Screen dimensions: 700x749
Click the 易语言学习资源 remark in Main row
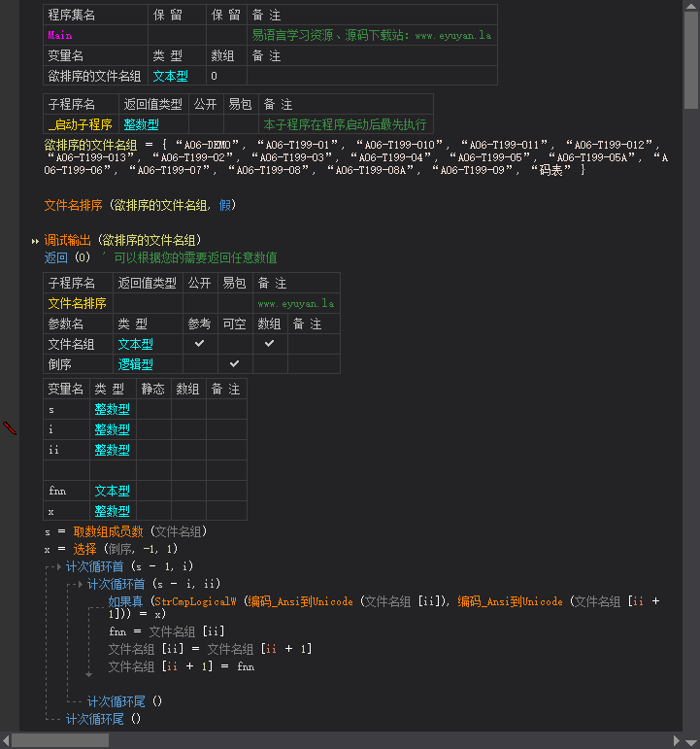(x=372, y=35)
